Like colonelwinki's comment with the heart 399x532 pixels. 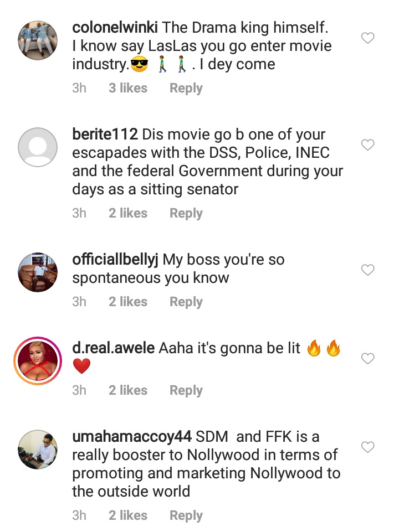(367, 38)
